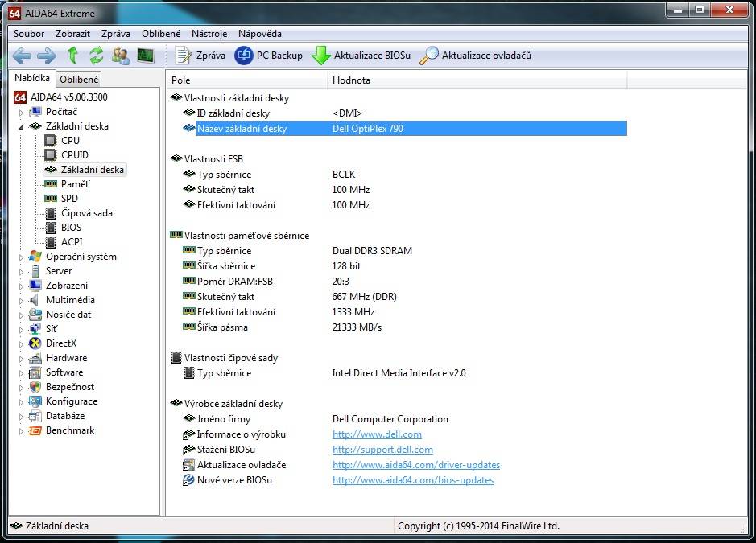The width and height of the screenshot is (756, 543).
Task: Click the Server icon in tree
Action: [35, 271]
